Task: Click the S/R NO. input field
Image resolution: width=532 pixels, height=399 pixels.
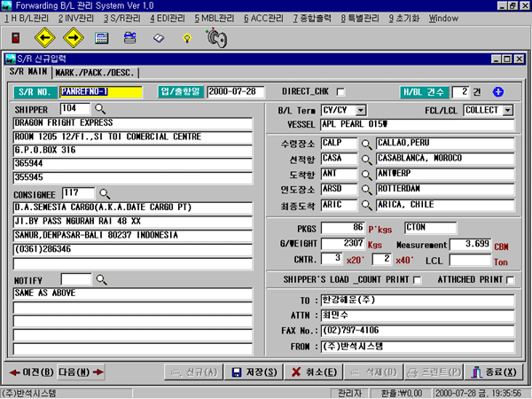Action: point(101,92)
